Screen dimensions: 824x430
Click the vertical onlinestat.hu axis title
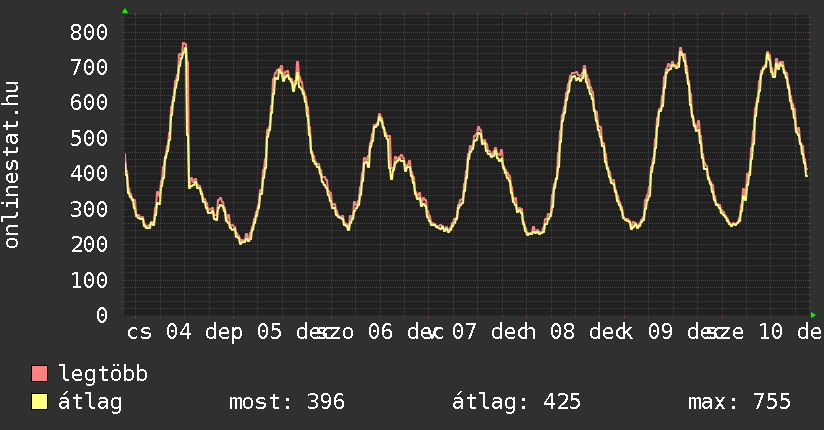[13, 166]
